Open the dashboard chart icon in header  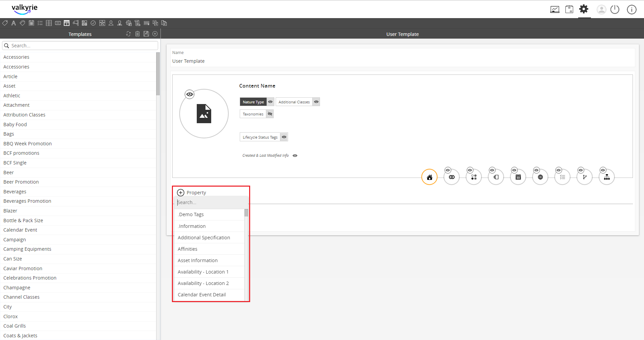pos(555,9)
